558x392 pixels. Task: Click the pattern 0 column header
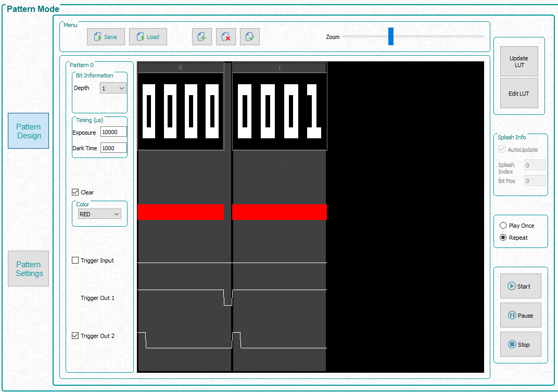coord(181,68)
